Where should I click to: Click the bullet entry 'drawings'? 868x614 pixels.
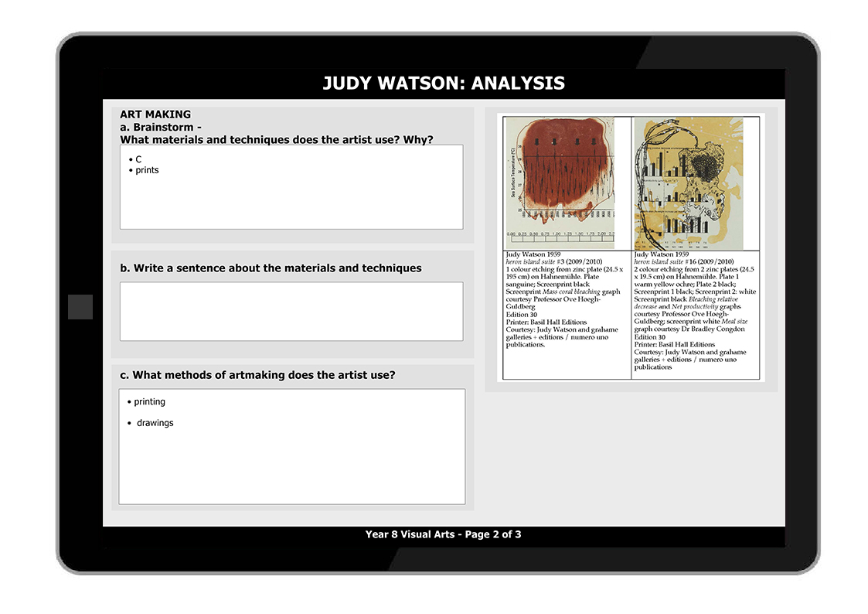pyautogui.click(x=155, y=423)
